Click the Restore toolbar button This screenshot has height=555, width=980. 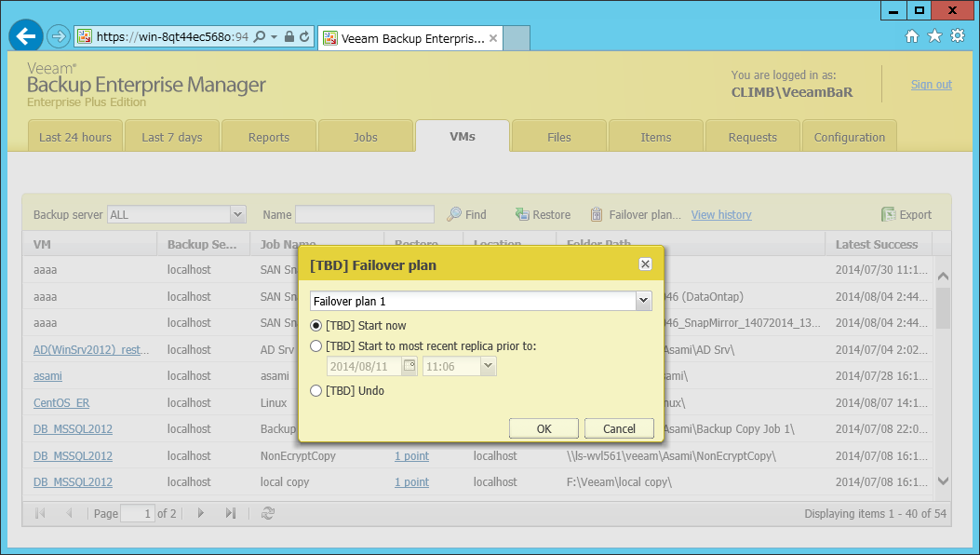[543, 214]
